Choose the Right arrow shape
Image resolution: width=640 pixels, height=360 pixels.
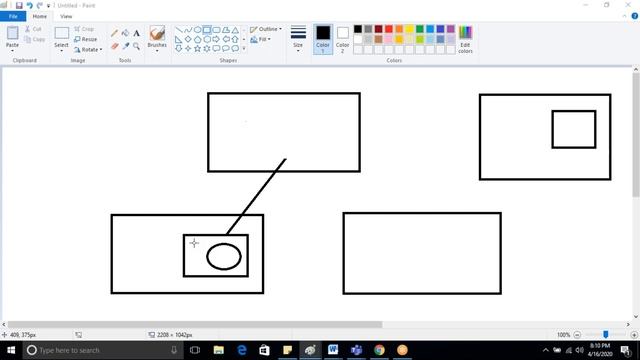(x=216, y=39)
